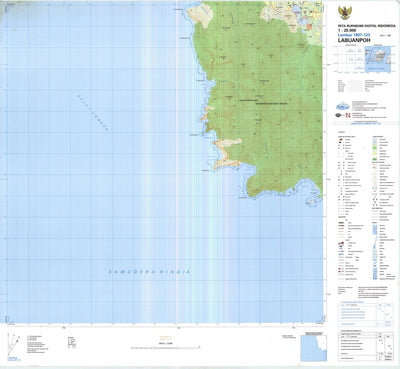Open the small blue inset map at bottom right
Screen dimensions: 400x369
tap(314, 348)
